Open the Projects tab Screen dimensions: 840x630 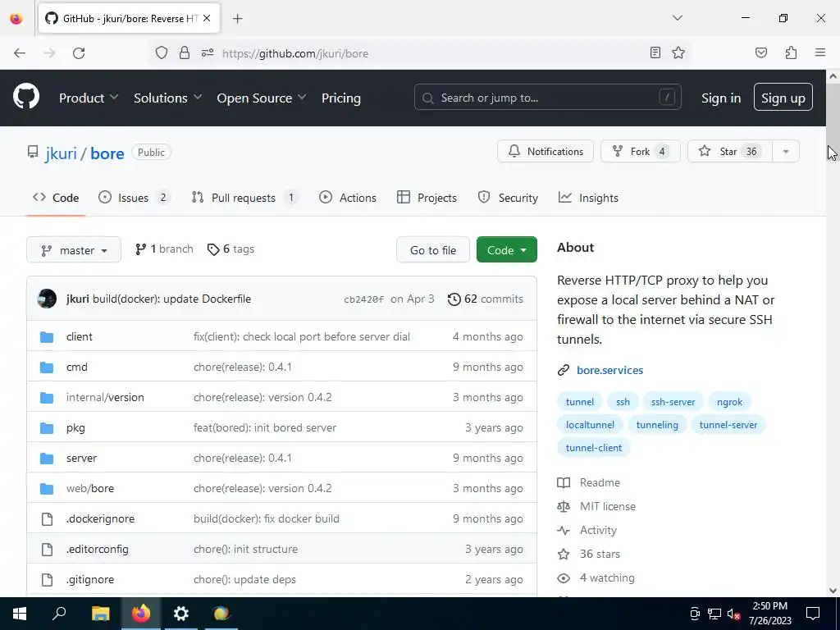point(427,198)
